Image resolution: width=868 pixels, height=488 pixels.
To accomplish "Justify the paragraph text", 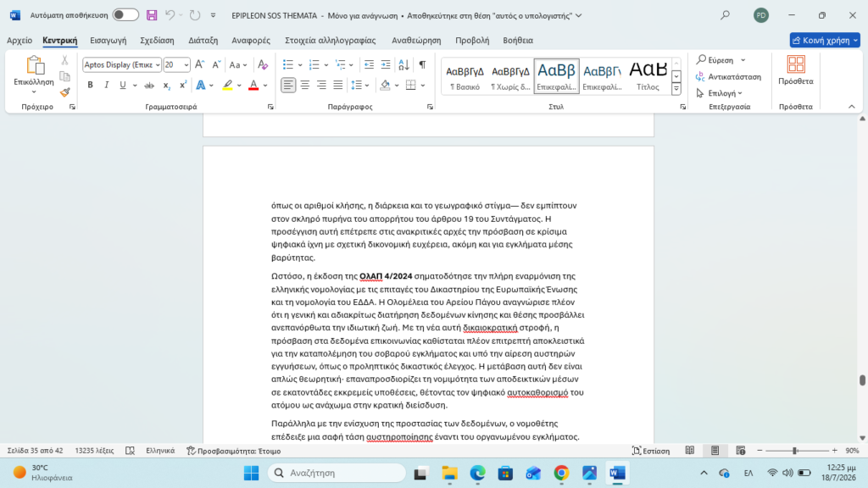I will pos(337,86).
